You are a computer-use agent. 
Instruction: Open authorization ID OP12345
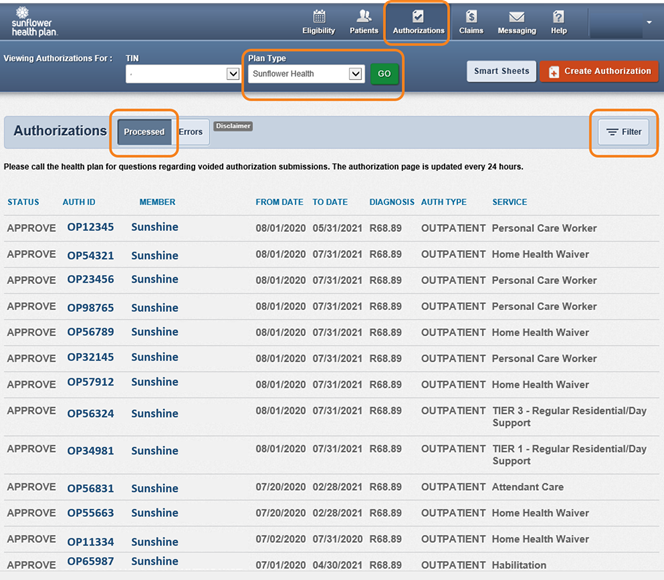90,228
